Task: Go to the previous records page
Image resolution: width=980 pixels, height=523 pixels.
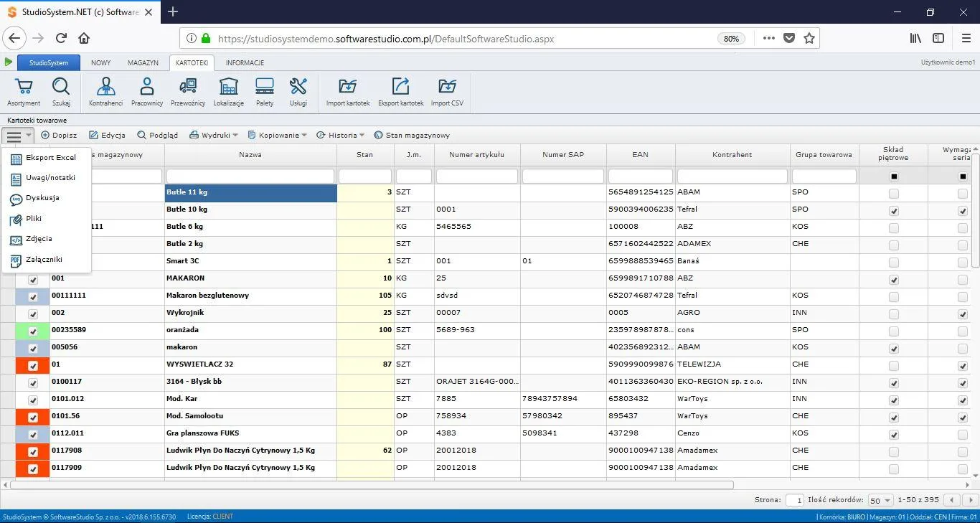Action: (952, 500)
